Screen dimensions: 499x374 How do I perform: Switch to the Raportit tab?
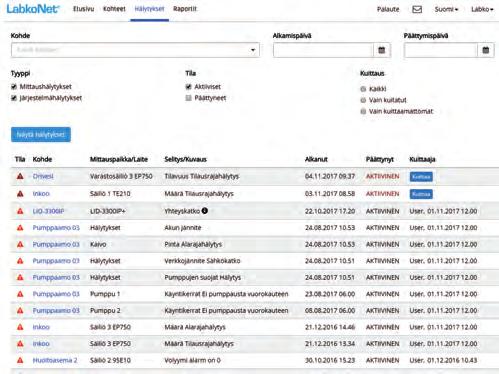click(185, 9)
